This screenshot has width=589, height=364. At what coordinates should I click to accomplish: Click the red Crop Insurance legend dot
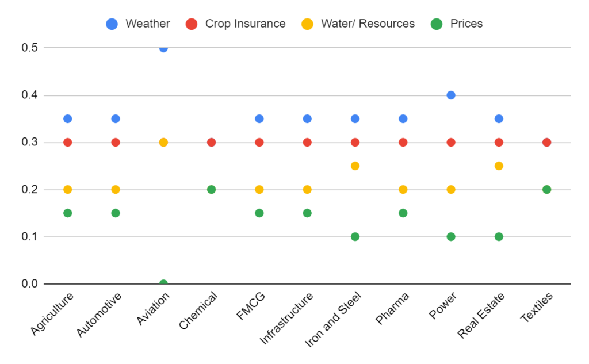pos(192,24)
